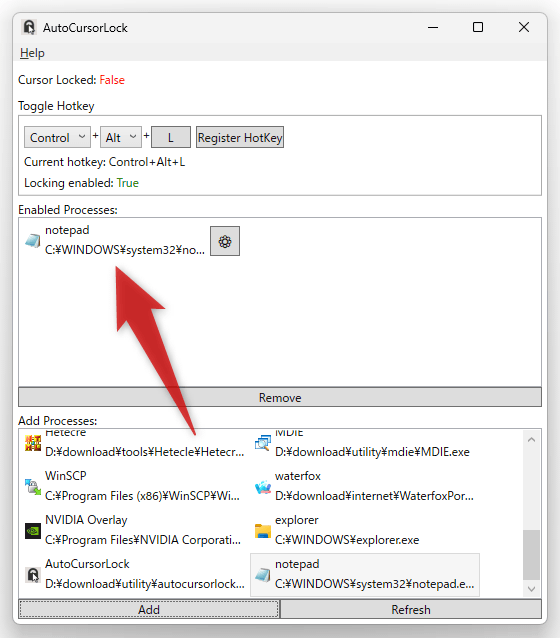Click the 'Current hotkey: Control+Alt+L' text
The image size is (560, 638).
click(105, 162)
